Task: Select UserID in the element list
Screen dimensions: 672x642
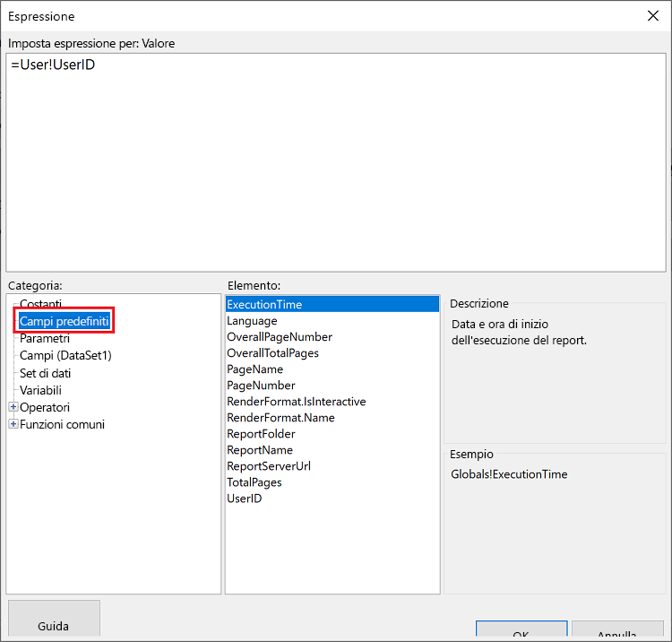Action: click(x=332, y=499)
